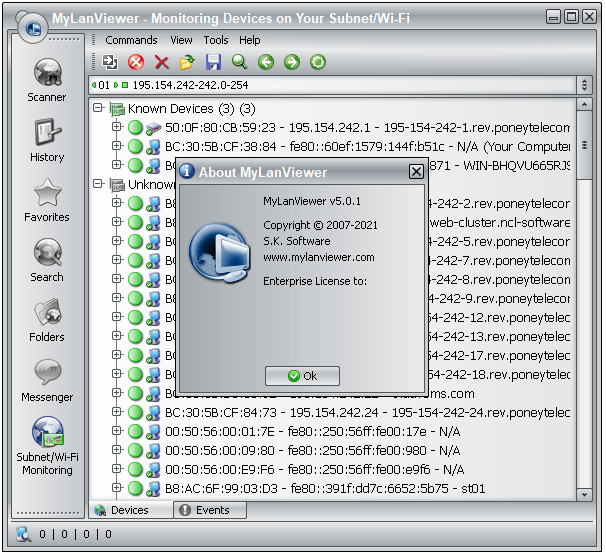
Task: Click the device list scroll down arrow
Action: tap(584, 495)
